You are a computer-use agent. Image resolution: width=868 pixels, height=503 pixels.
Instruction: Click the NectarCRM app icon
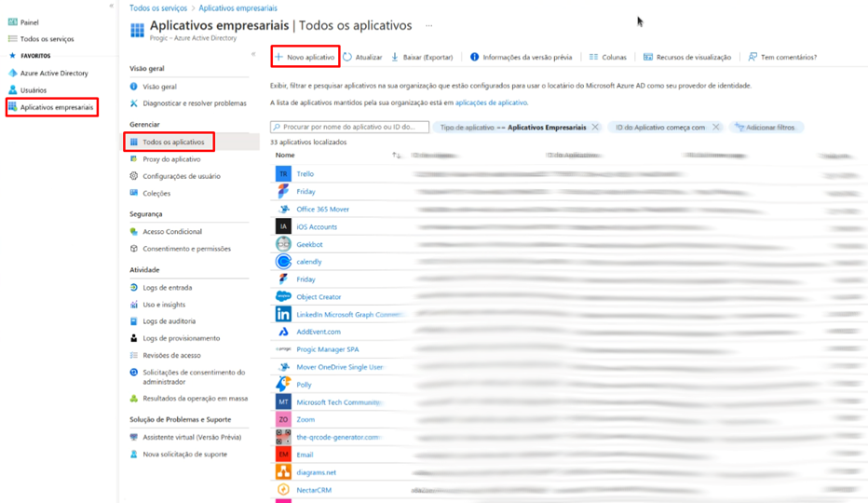click(283, 490)
